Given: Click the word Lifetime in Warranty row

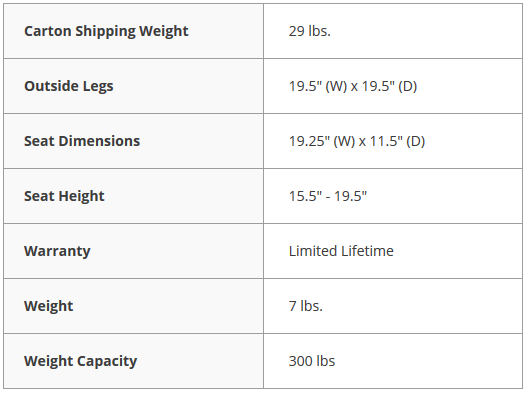Looking at the screenshot, I should (367, 251).
